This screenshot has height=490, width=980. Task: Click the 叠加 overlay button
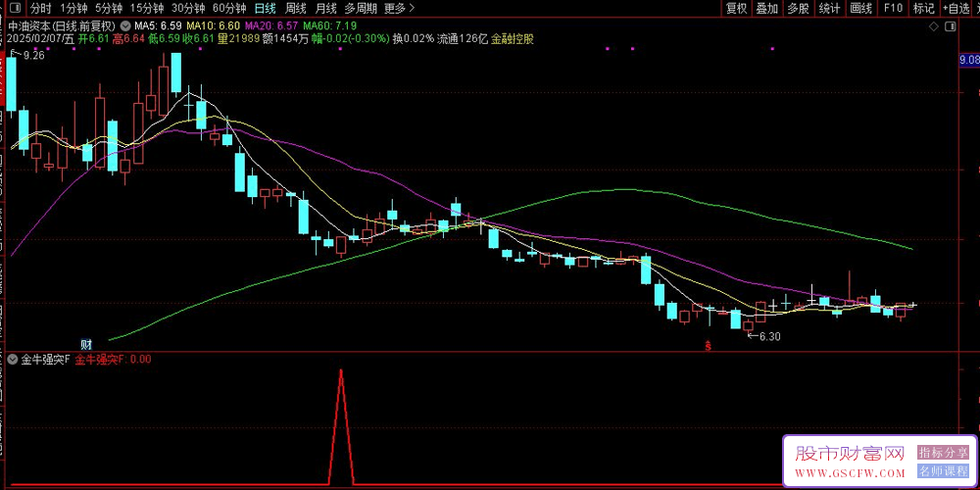767,8
